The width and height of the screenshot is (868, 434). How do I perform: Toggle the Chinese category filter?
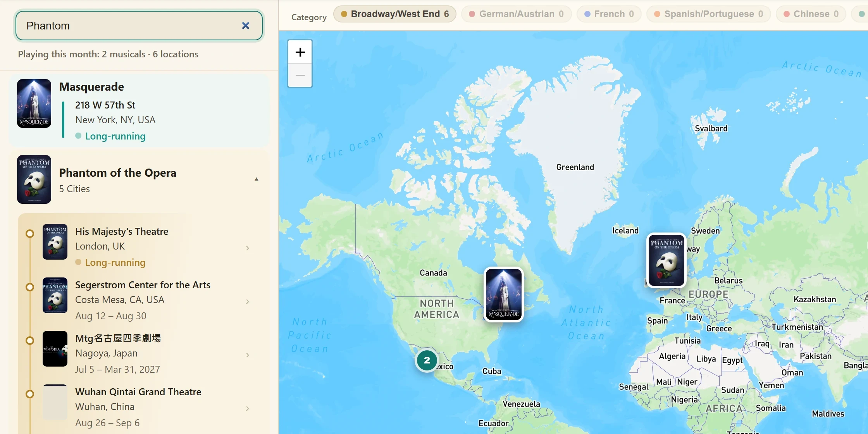(x=811, y=14)
